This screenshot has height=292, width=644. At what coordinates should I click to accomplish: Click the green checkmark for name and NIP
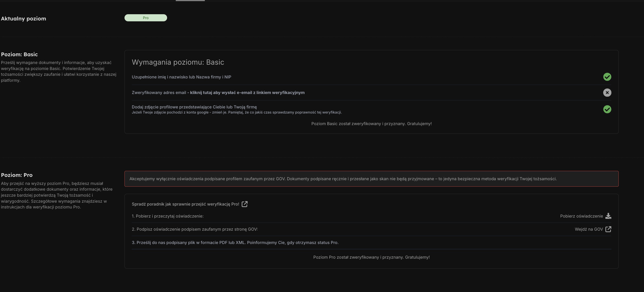pyautogui.click(x=607, y=77)
